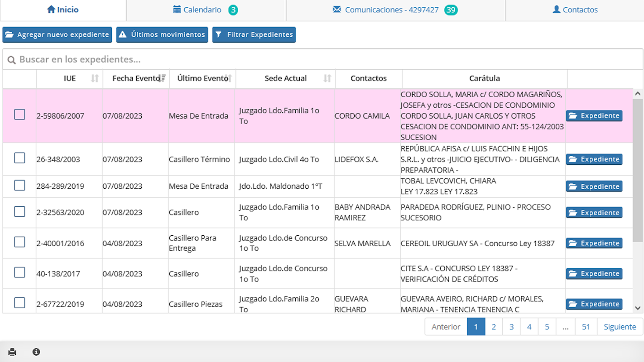Click Agregar nuevo expediente button
The width and height of the screenshot is (644, 362).
pos(57,34)
